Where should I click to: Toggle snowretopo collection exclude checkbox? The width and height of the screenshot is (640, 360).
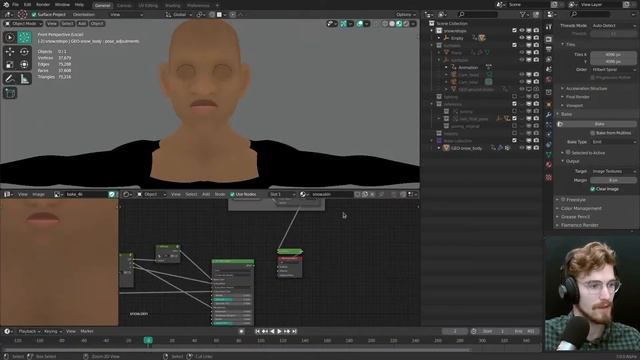click(514, 31)
